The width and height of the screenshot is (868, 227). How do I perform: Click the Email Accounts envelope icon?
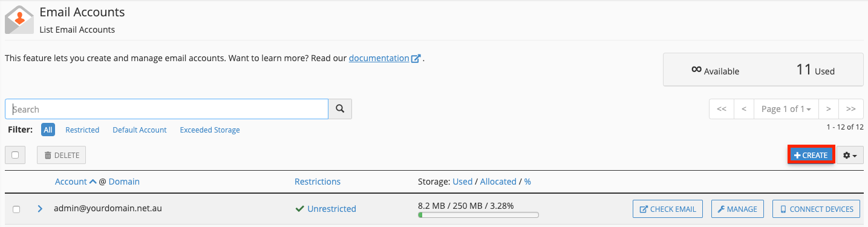pos(19,20)
